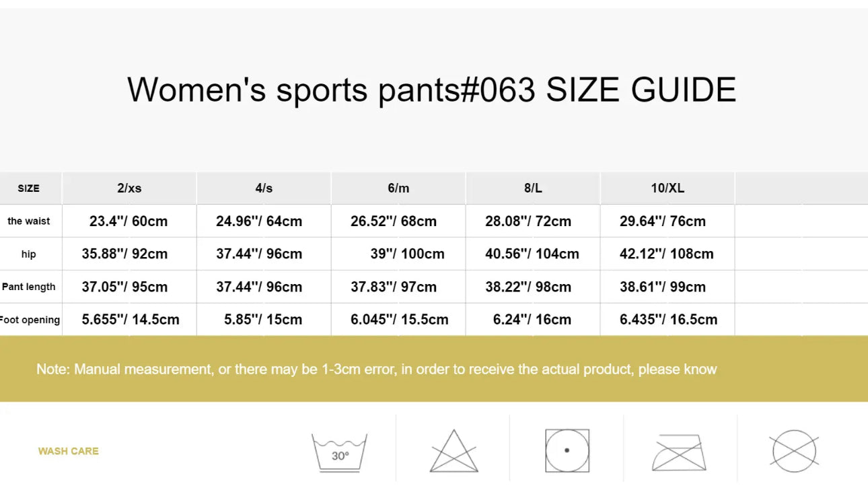Click 'the waist' row label
The width and height of the screenshot is (868, 494).
pos(29,221)
